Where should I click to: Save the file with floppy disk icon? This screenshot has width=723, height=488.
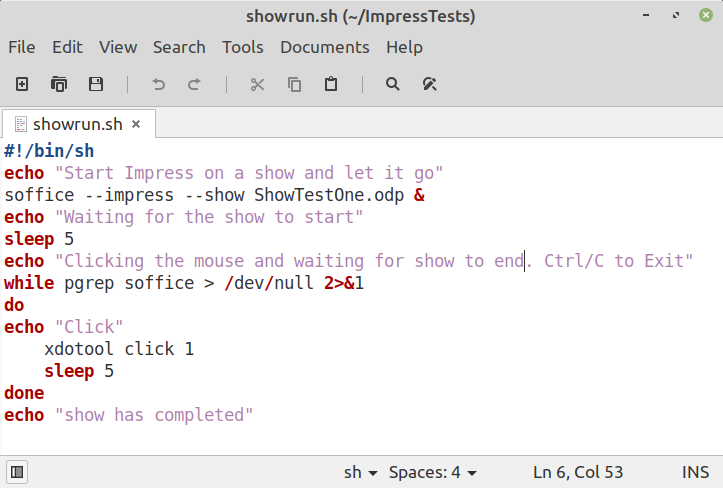pos(95,84)
